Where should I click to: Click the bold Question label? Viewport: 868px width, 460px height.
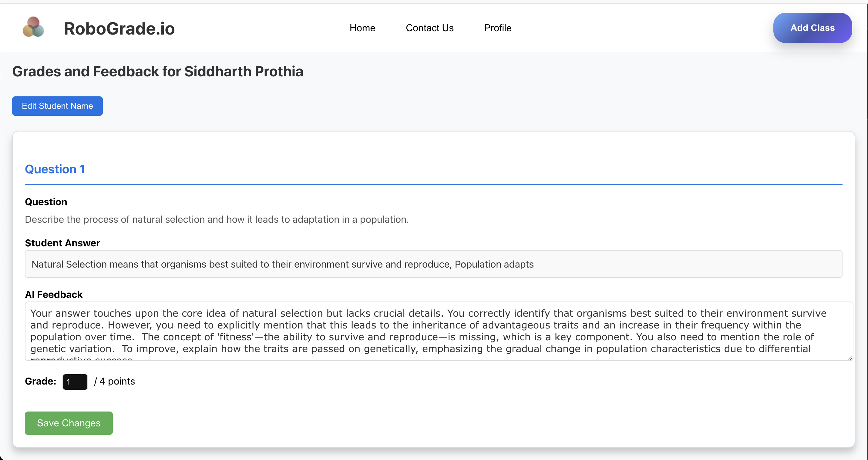pyautogui.click(x=46, y=202)
